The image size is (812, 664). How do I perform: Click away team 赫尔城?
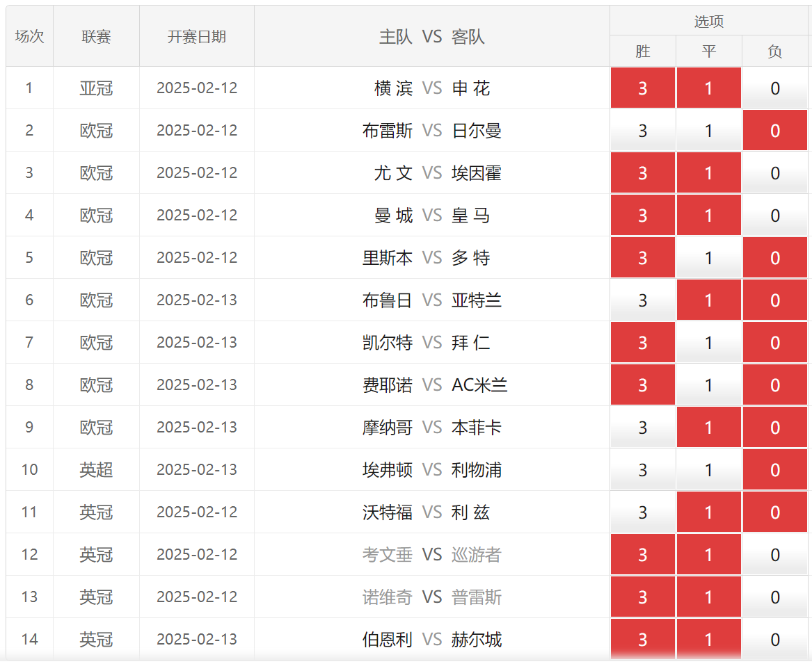(477, 640)
